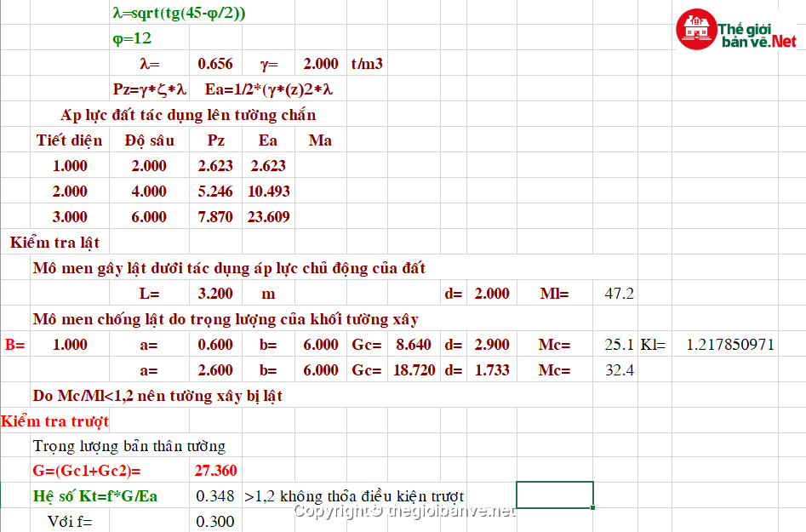Select the cell φ=12
This screenshot has height=532, width=806.
pyautogui.click(x=132, y=38)
